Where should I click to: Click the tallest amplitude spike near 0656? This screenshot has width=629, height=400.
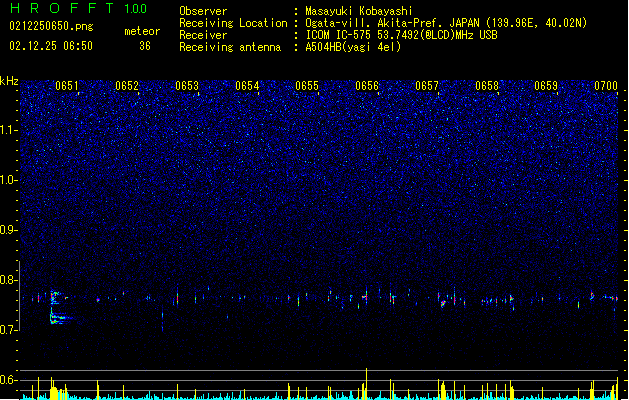click(x=366, y=384)
